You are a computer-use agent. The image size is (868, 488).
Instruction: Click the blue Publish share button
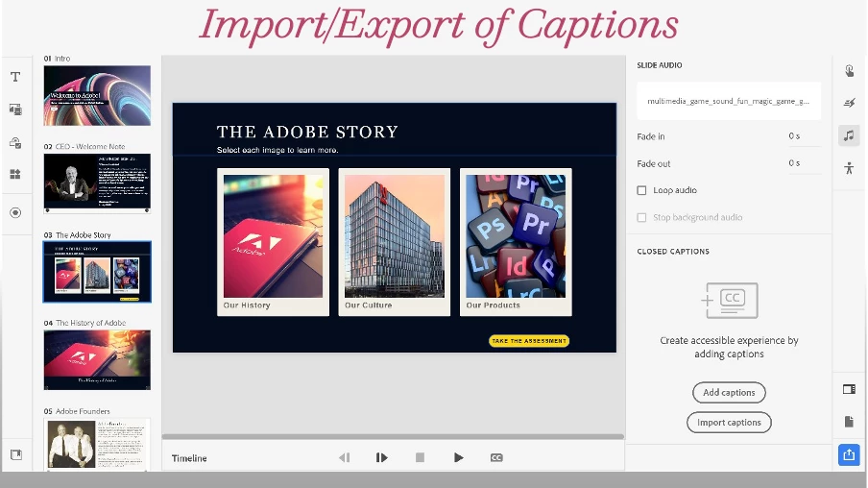[849, 455]
